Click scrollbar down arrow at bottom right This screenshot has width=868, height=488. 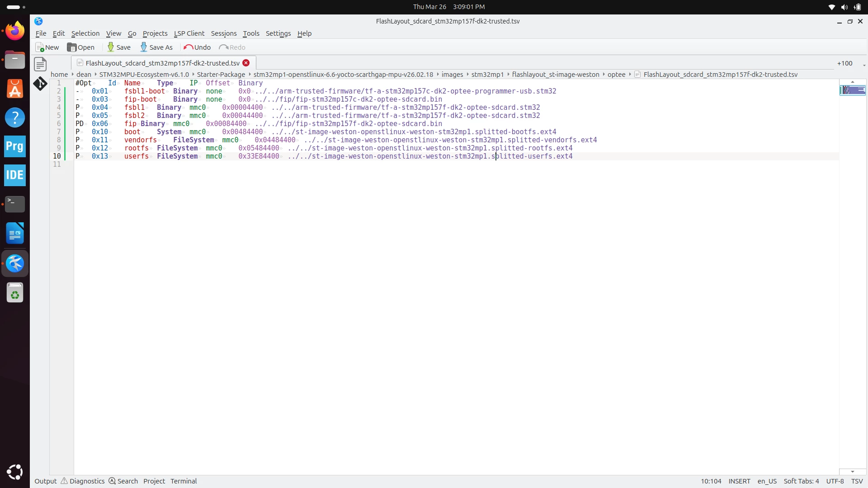[x=853, y=472]
